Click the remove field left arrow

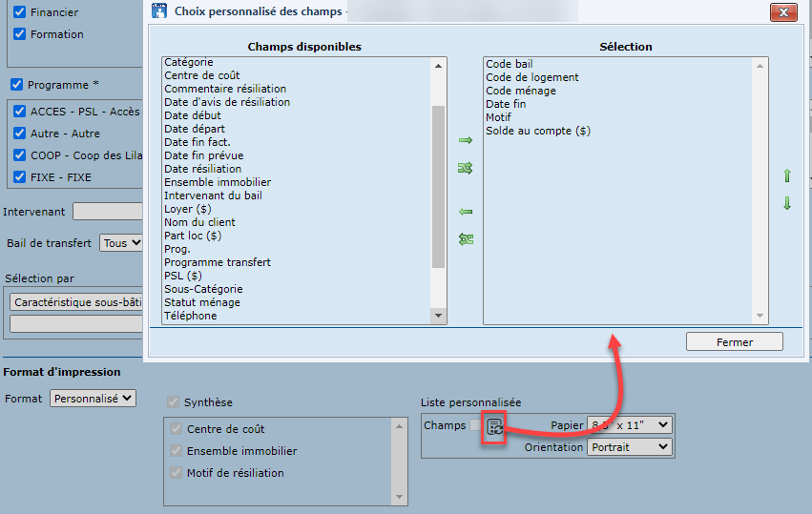tap(466, 212)
